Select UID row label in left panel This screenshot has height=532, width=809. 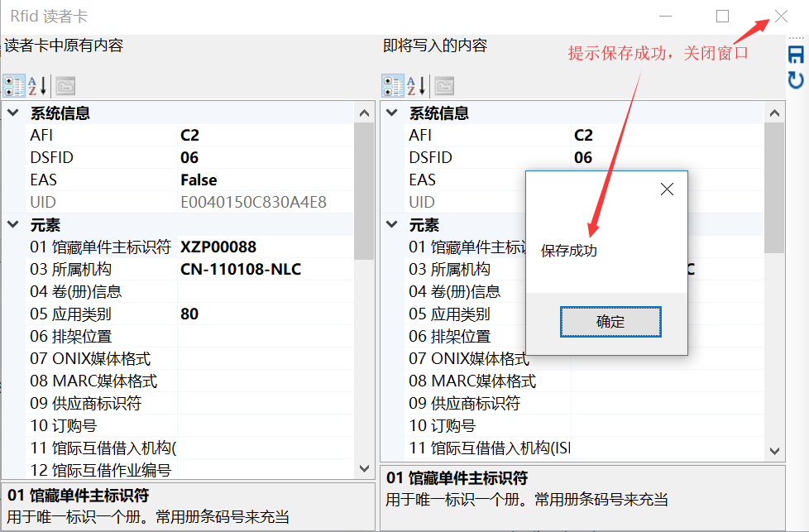(x=43, y=202)
